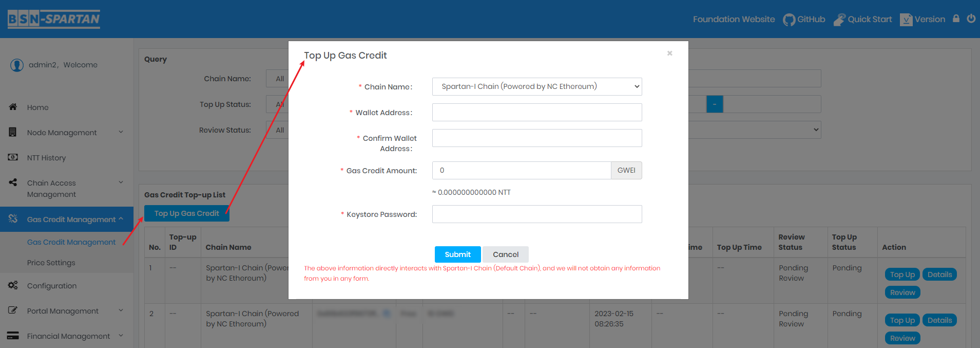Click the admin2 avatar icon

(16, 64)
